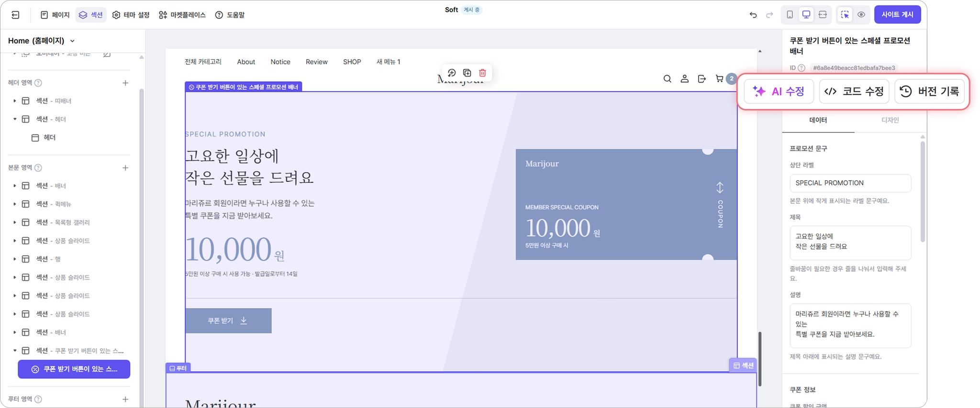Click the logout icon in site header
980x408 pixels.
(x=702, y=79)
